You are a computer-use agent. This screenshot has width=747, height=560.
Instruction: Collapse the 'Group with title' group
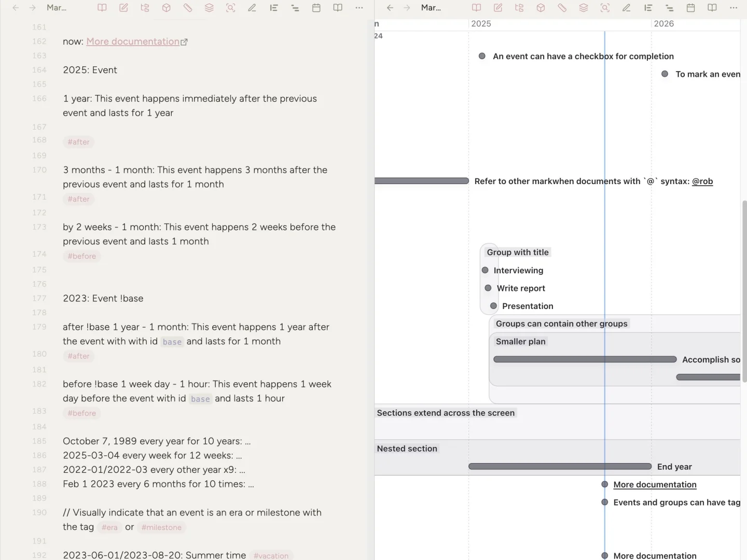pos(518,252)
